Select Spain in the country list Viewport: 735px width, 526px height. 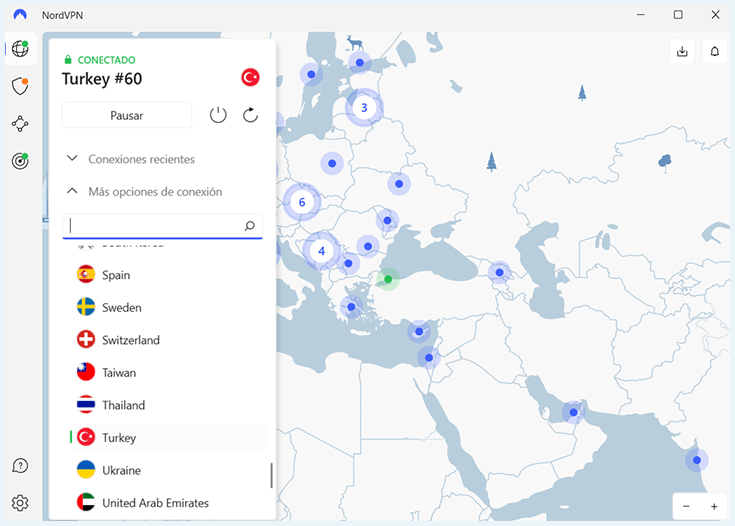tap(169, 275)
